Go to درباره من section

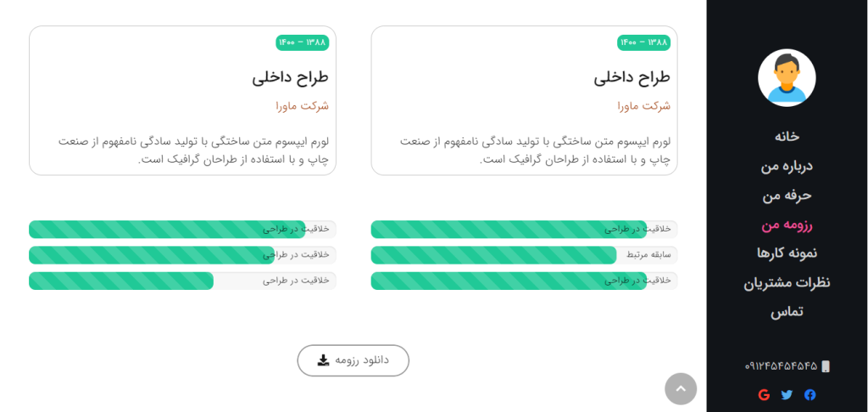click(787, 165)
